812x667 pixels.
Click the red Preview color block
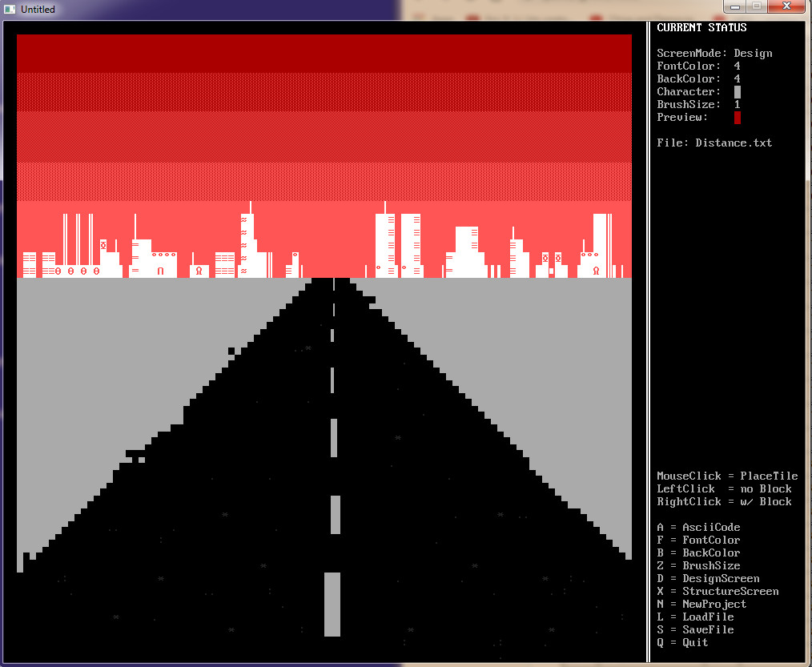coord(738,118)
